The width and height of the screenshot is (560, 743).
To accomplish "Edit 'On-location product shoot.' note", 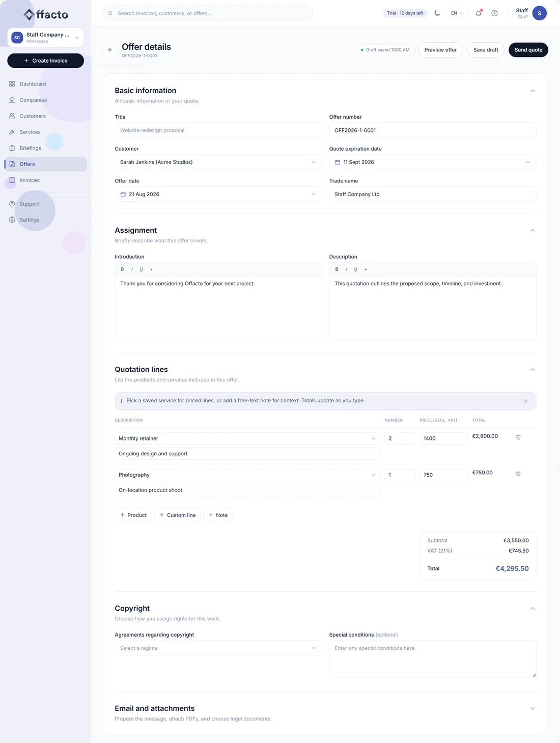I will point(247,490).
